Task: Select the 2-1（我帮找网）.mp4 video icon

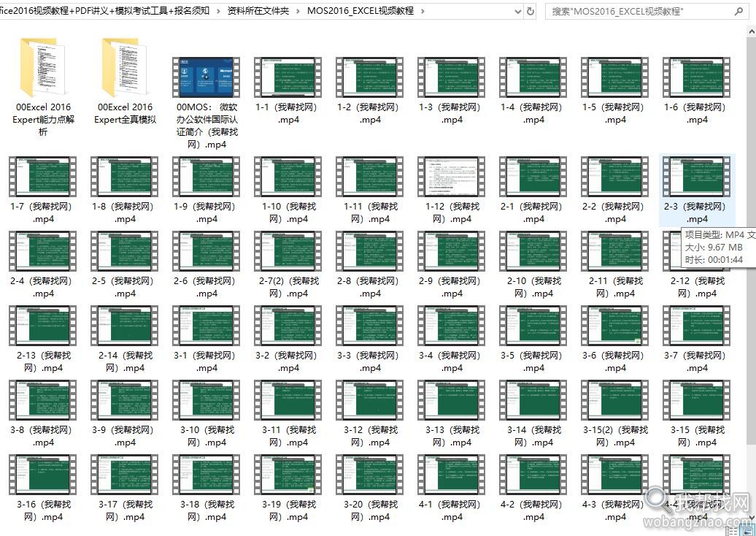Action: (533, 177)
